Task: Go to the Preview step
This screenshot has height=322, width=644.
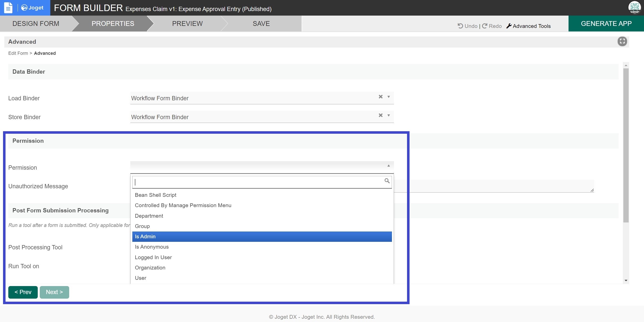Action: (187, 24)
